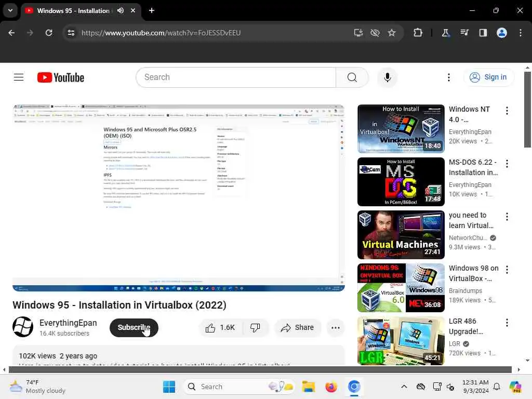Close the Windows 95 Installation tab
Screen dimensions: 532x399
pos(133,10)
